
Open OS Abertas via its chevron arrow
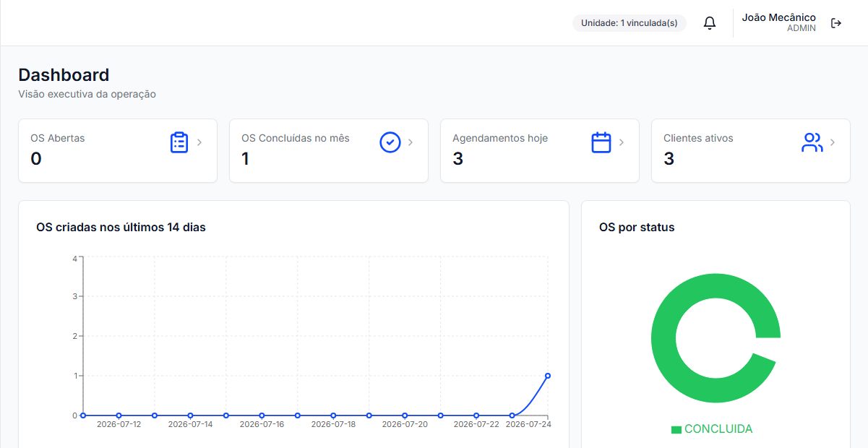(199, 142)
